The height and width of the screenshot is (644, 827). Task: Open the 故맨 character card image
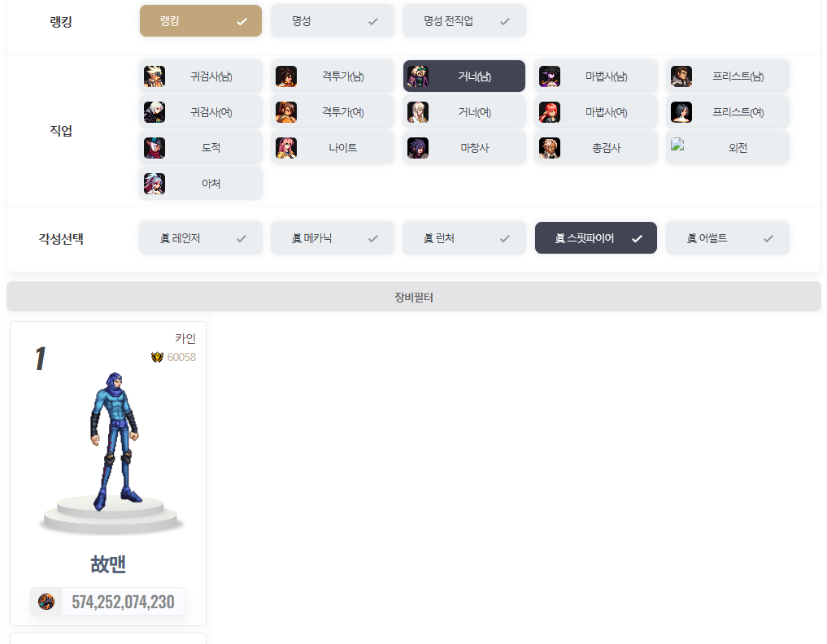click(114, 443)
